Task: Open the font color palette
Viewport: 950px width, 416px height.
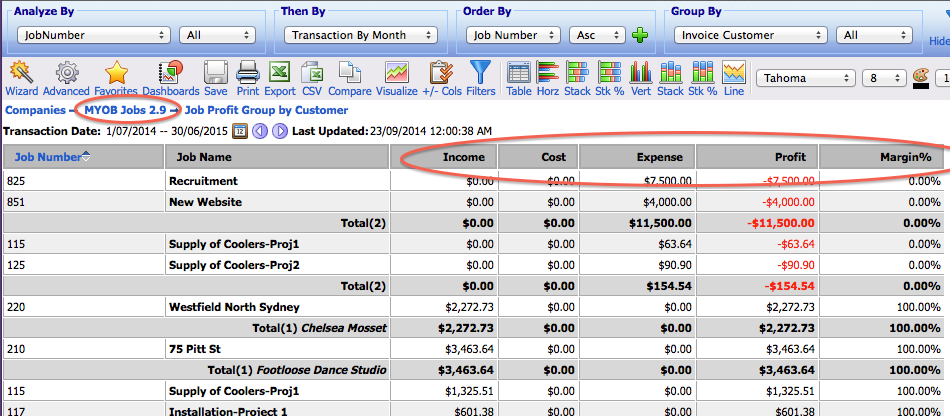Action: coord(920,78)
